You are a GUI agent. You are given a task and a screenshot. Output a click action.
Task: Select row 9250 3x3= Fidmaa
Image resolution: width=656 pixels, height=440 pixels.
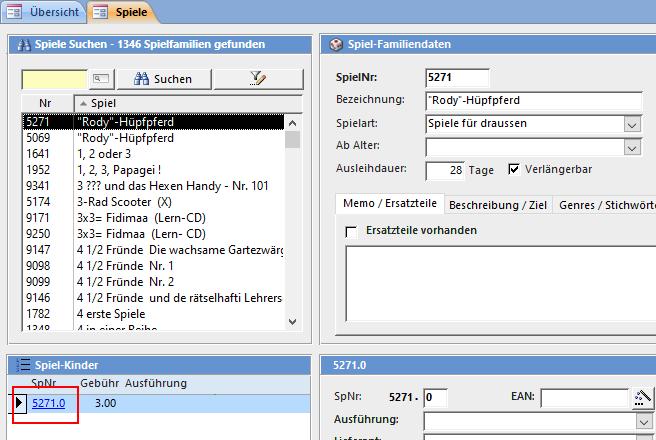coord(154,234)
